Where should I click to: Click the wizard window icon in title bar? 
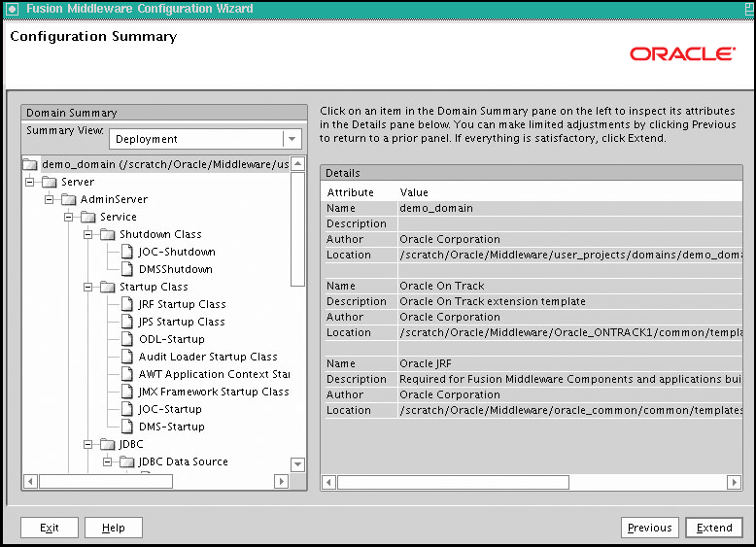tap(12, 9)
